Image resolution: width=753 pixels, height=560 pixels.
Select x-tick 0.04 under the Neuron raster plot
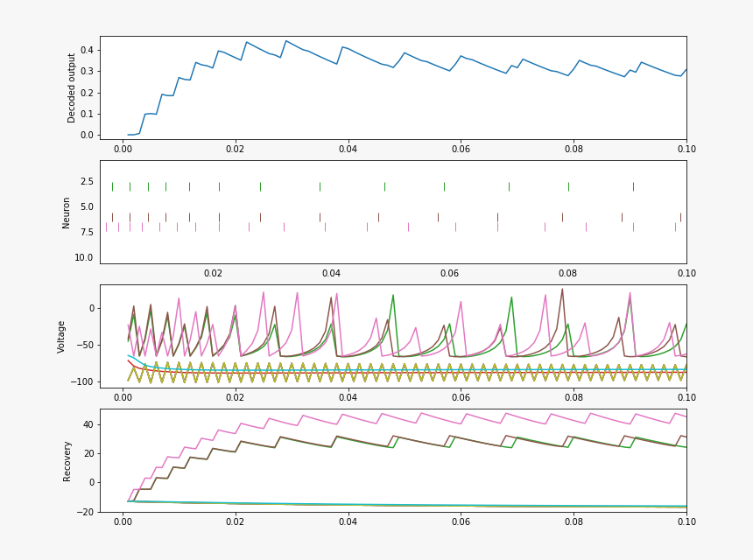[331, 274]
